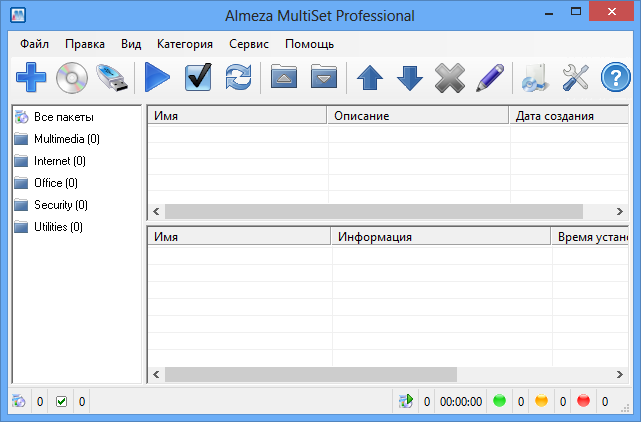Click lower list scroll left arrow

[156, 374]
